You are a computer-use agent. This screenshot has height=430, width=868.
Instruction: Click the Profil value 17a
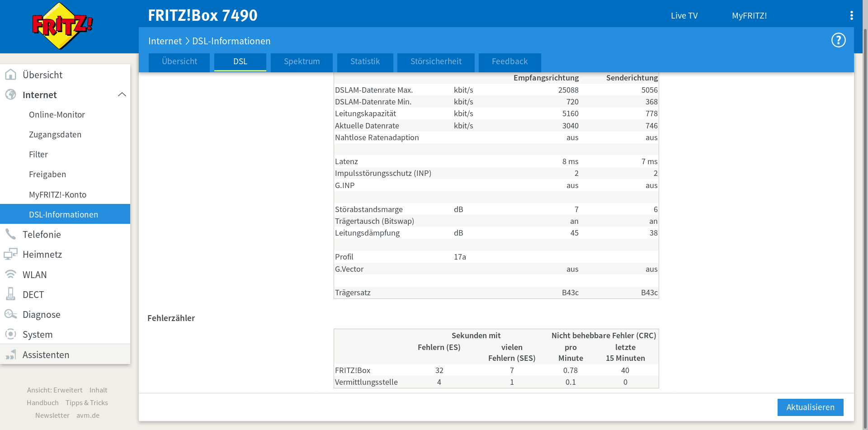coord(460,257)
